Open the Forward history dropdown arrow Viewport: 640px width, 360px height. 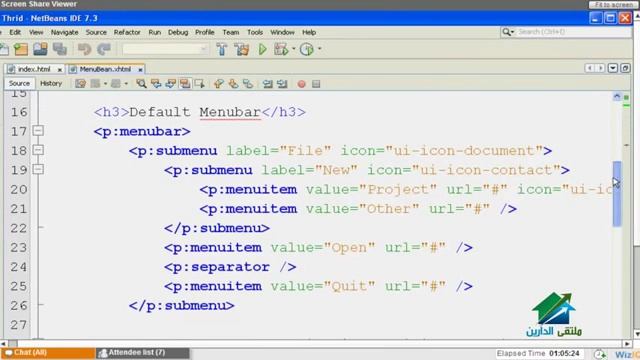click(x=126, y=84)
